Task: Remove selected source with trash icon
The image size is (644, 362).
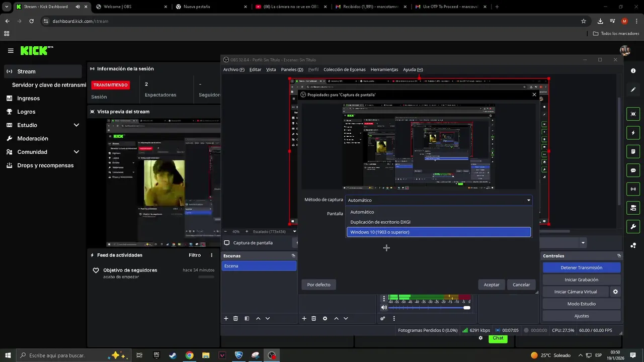Action: point(313,318)
